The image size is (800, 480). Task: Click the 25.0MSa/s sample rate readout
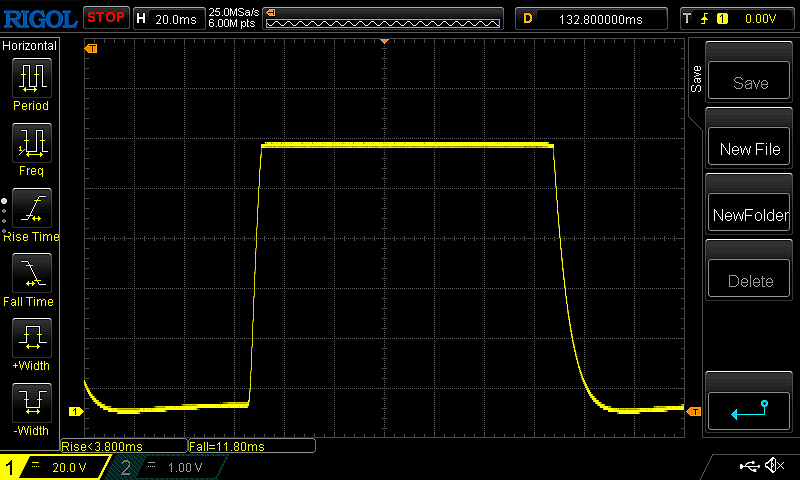click(x=234, y=12)
